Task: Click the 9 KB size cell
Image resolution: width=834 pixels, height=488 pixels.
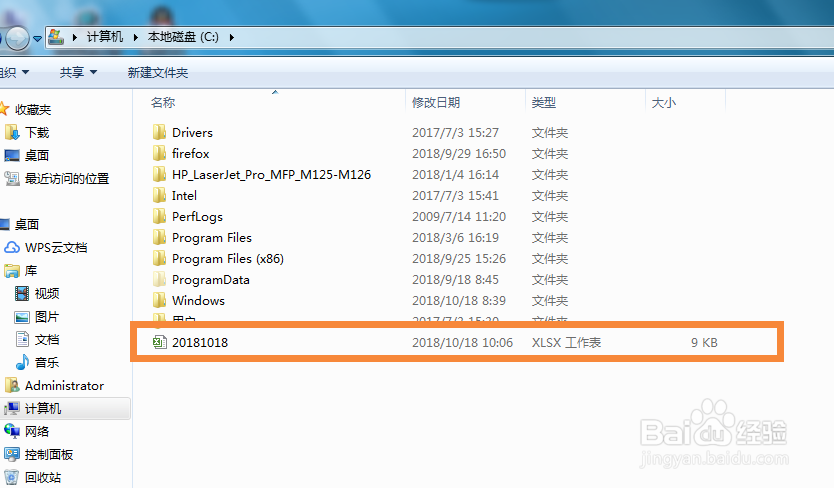Action: tap(704, 342)
